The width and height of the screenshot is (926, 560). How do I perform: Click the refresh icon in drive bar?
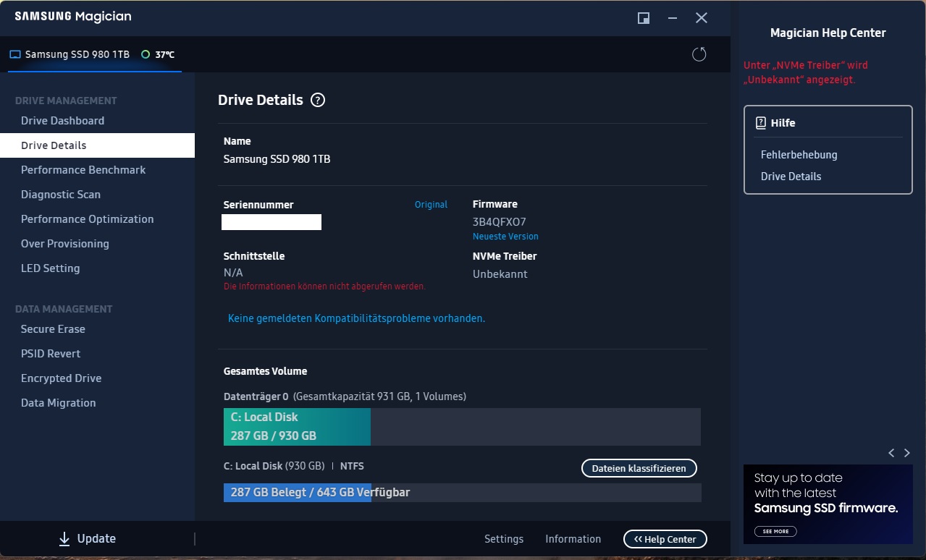[x=699, y=54]
